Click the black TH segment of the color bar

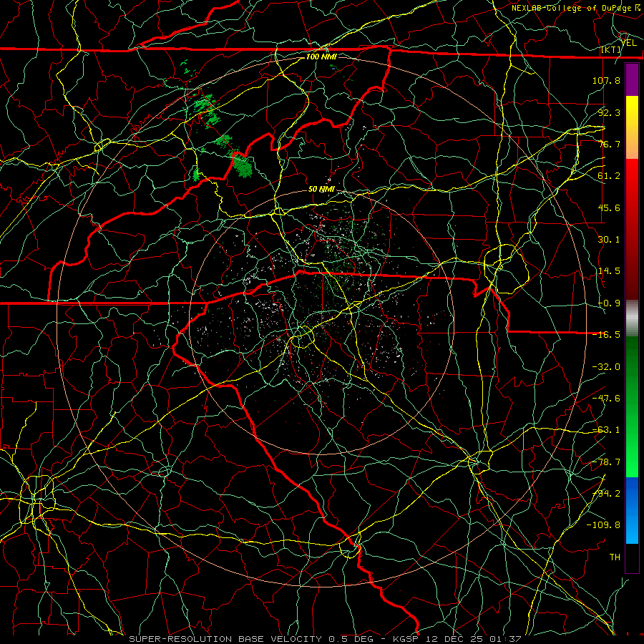click(x=632, y=557)
